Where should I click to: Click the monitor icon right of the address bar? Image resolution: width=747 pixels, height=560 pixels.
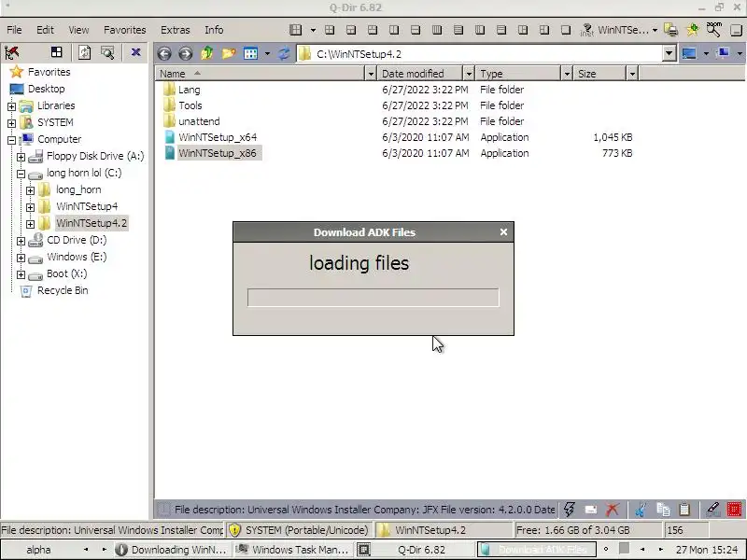point(689,53)
